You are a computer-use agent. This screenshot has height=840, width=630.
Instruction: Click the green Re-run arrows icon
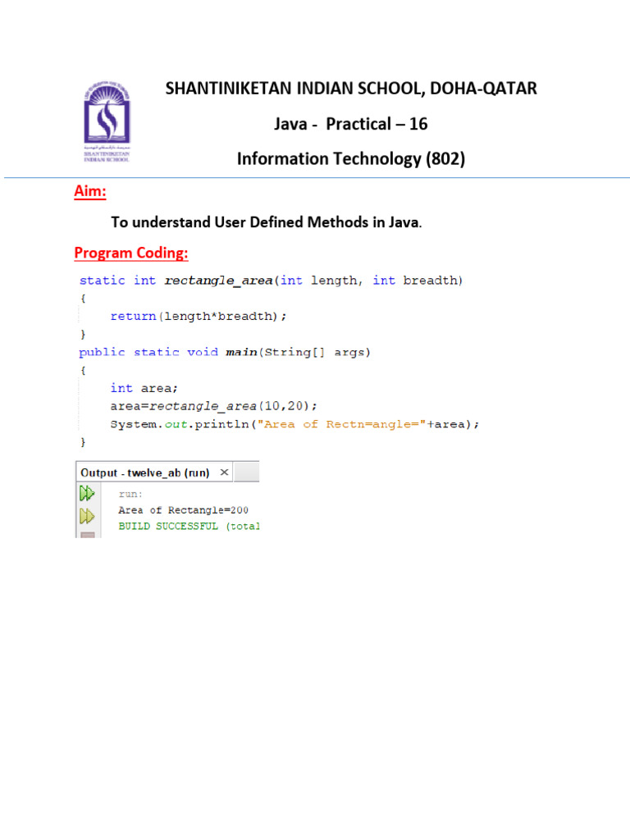pyautogui.click(x=87, y=493)
